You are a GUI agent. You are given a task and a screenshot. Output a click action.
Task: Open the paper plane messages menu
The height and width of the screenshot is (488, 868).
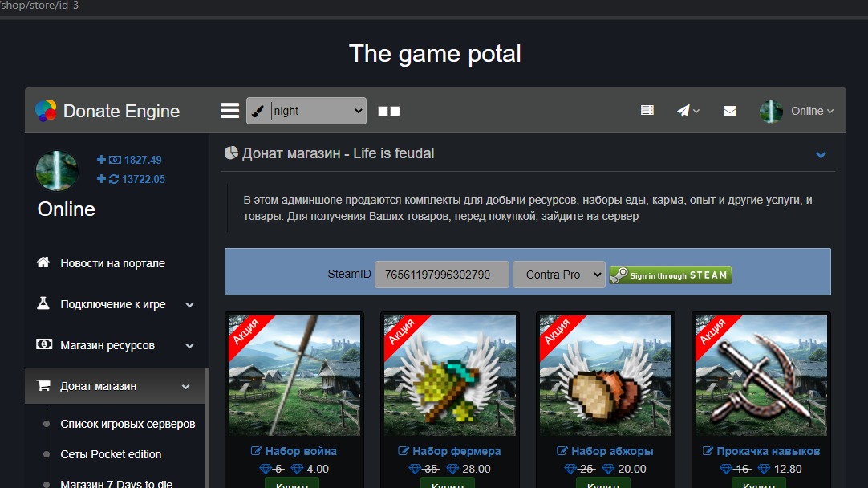click(688, 111)
